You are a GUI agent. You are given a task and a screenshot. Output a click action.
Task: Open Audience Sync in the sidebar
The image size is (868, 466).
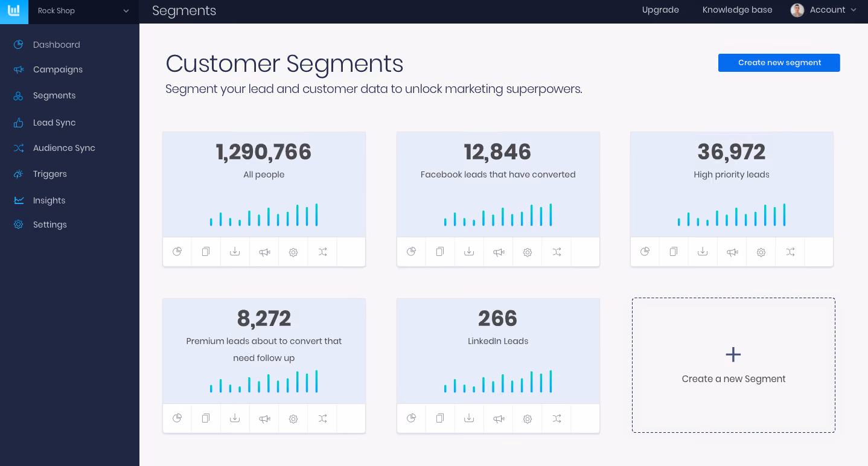coord(64,148)
